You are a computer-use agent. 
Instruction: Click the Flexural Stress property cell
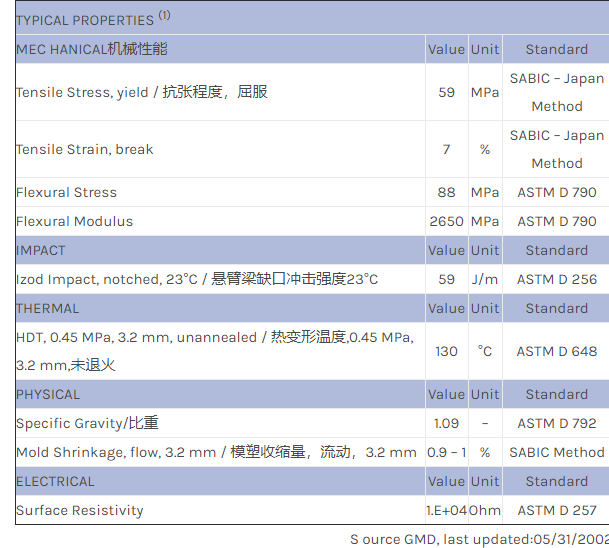[x=67, y=192]
